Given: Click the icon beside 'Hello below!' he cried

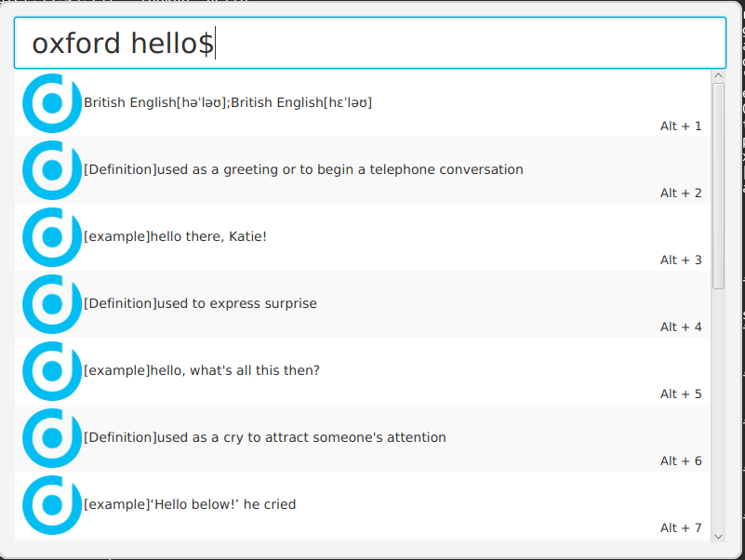Looking at the screenshot, I should [x=52, y=505].
